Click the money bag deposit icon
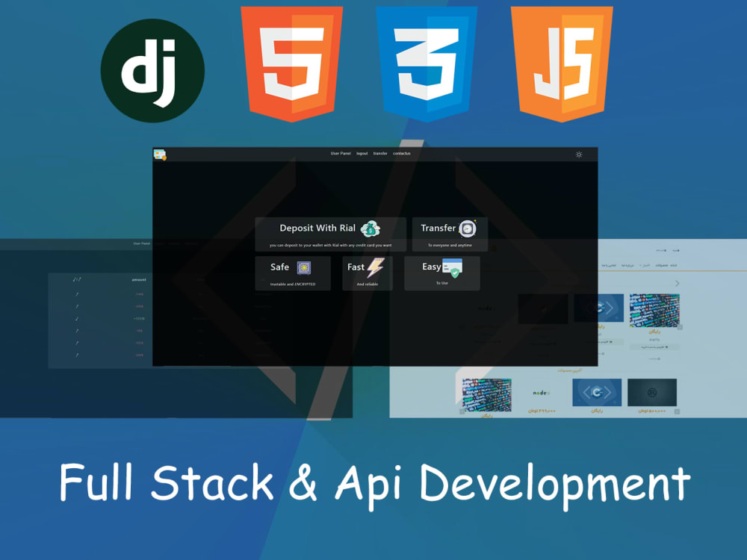 pyautogui.click(x=371, y=229)
